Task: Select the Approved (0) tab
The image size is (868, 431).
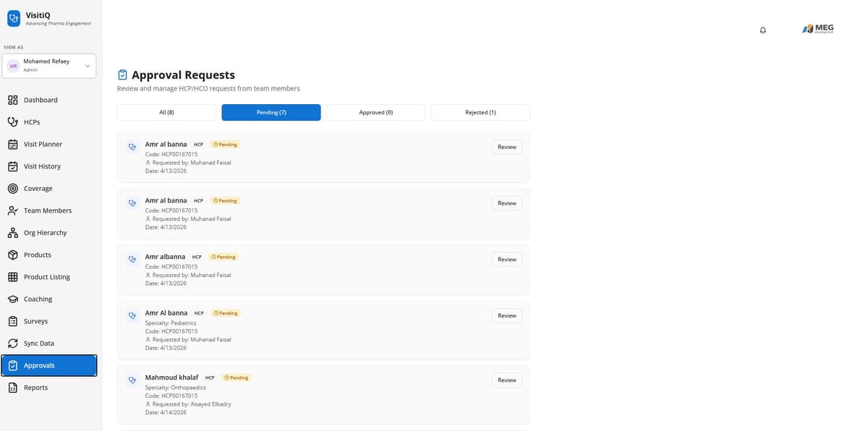Action: pyautogui.click(x=375, y=112)
